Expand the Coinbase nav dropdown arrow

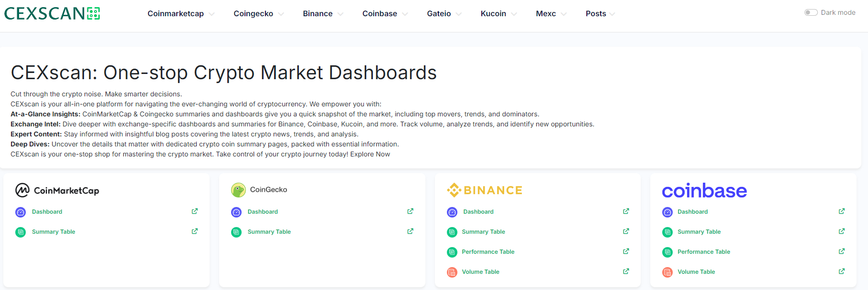[405, 14]
